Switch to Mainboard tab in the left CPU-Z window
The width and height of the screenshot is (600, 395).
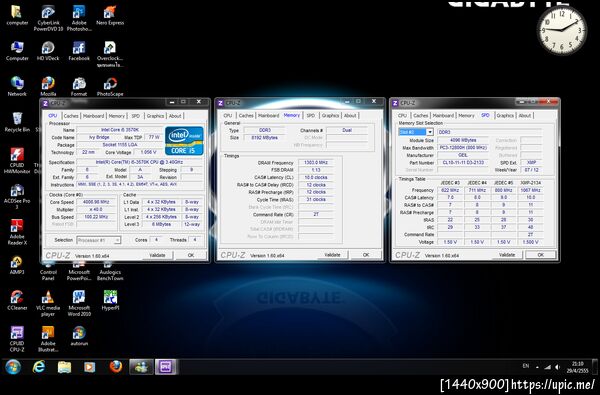[93, 116]
